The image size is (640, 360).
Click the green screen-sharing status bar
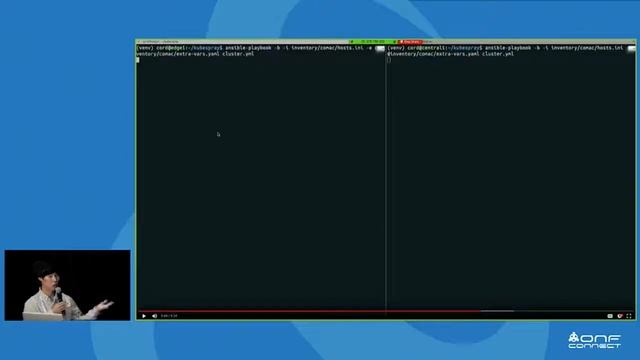[373, 42]
